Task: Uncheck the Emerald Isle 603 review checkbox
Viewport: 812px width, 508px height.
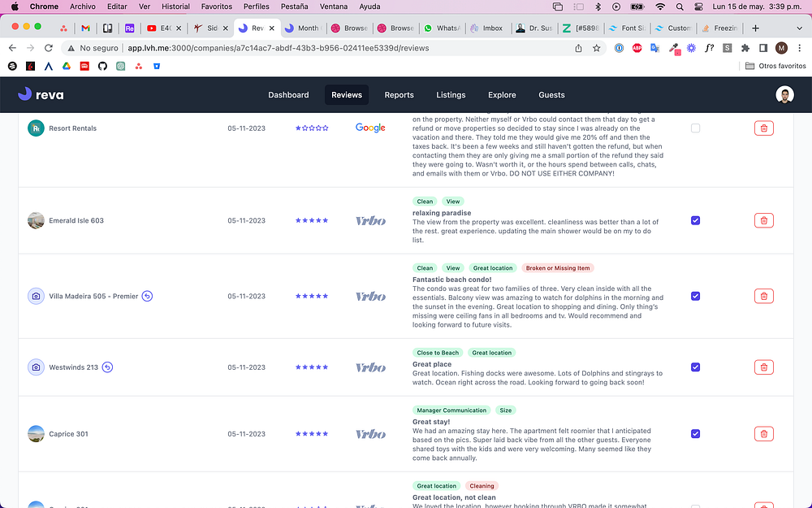Action: 696,220
